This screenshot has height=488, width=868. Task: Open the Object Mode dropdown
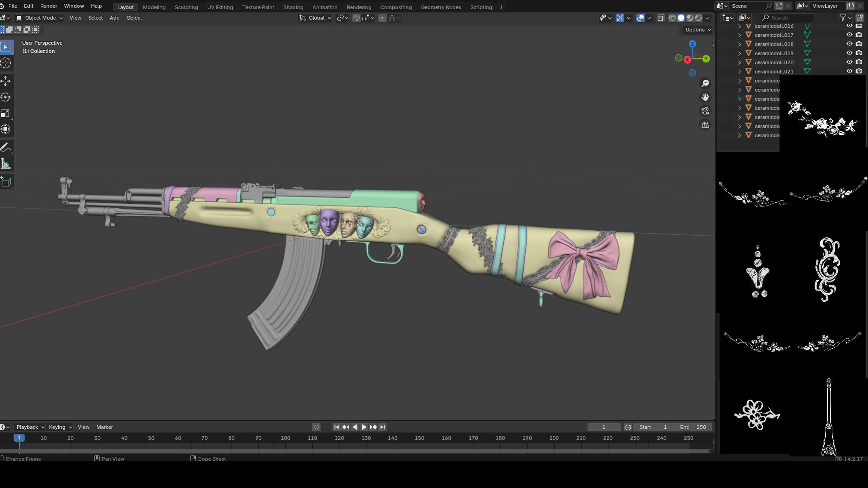point(40,18)
